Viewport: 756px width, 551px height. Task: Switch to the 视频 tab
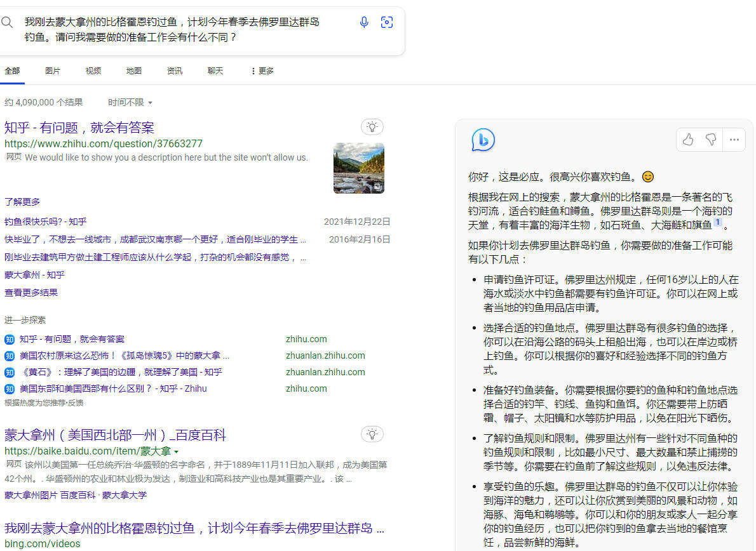pos(93,71)
